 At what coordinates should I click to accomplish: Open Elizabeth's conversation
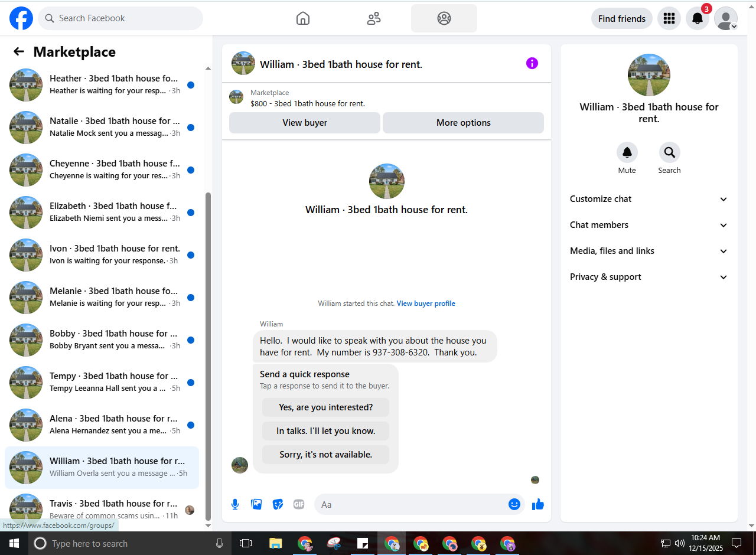point(102,213)
